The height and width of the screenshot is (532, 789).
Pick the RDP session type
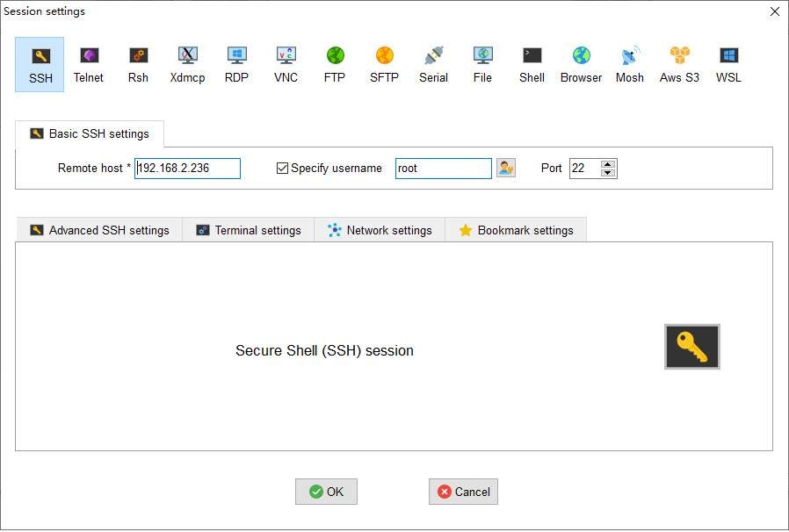[236, 64]
